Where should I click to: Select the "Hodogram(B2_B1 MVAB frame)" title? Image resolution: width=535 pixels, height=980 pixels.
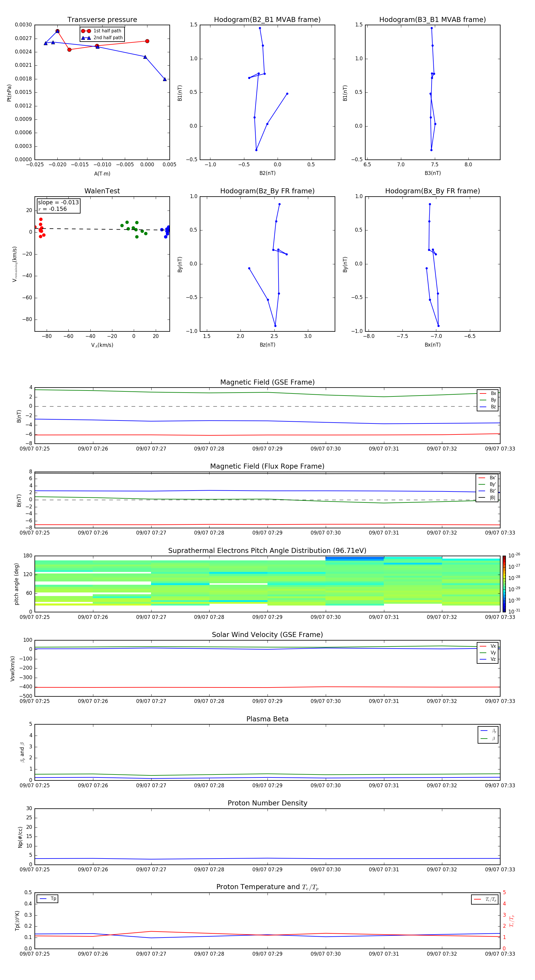(267, 19)
